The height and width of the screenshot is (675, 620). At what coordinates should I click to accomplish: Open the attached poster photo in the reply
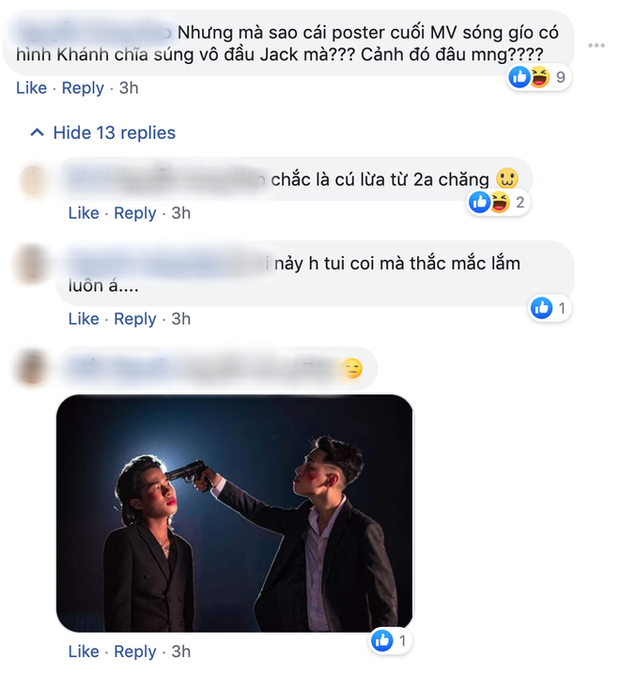click(235, 513)
